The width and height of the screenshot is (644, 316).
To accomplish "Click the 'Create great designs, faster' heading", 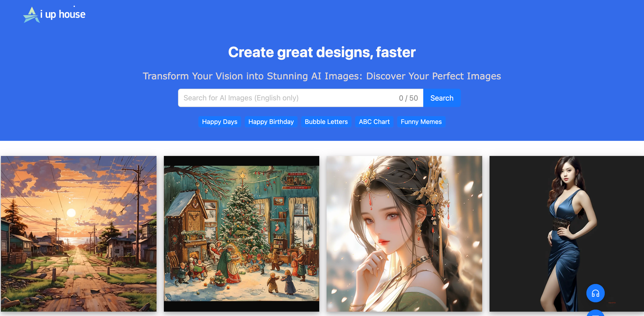I will point(322,52).
